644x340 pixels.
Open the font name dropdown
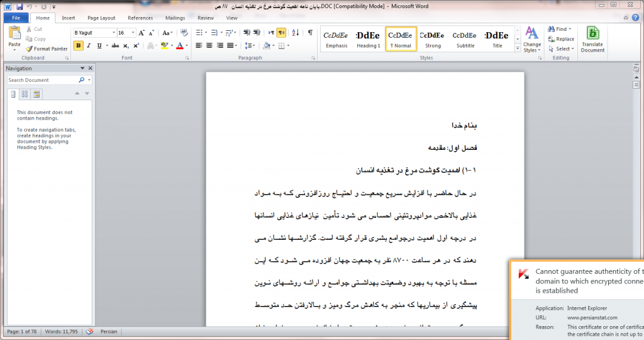[113, 33]
